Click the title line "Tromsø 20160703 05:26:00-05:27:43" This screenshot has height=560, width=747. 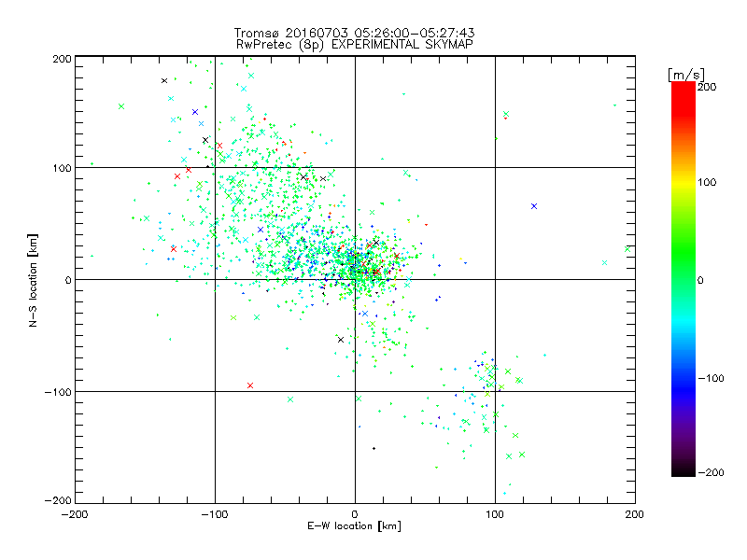coord(355,33)
